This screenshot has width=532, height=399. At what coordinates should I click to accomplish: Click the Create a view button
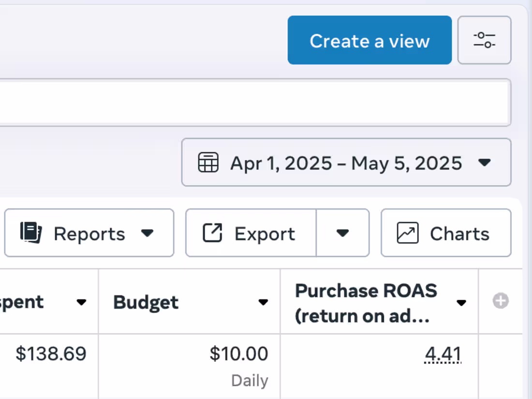pyautogui.click(x=369, y=40)
